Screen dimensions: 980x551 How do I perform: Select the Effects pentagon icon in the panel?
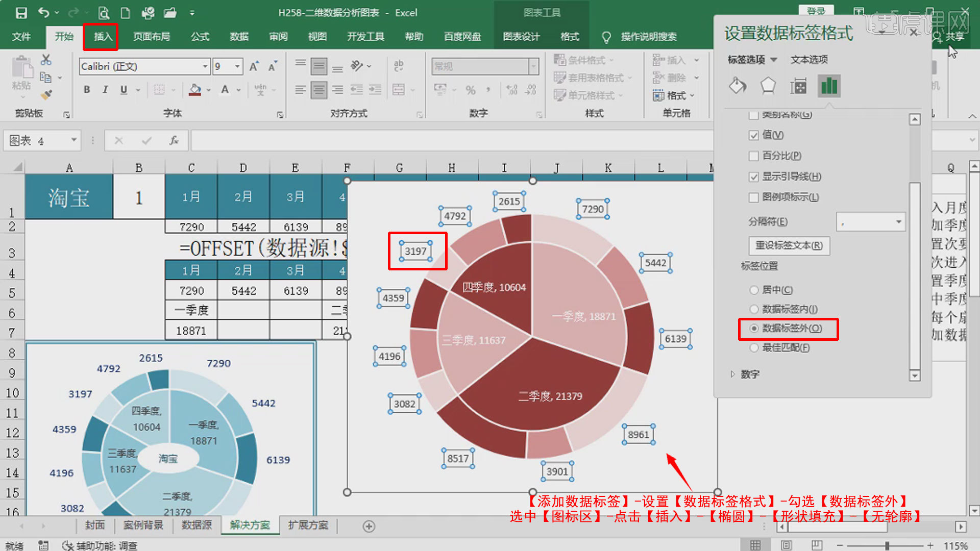768,86
